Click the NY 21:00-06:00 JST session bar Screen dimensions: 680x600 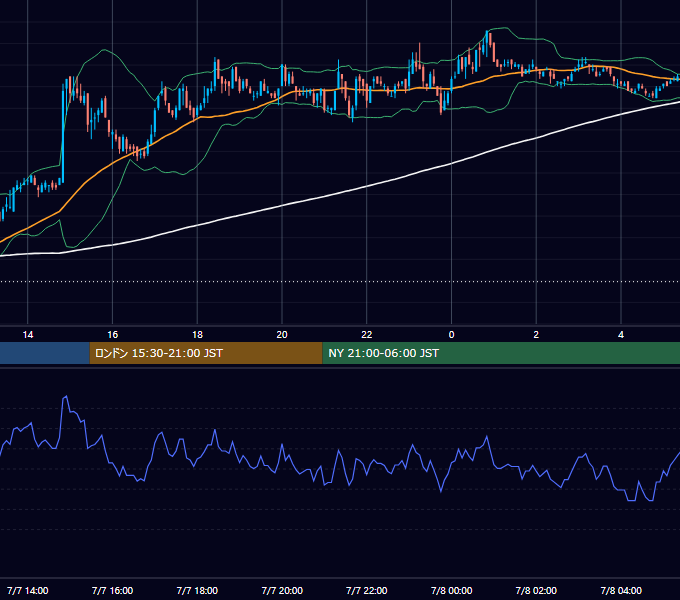click(501, 353)
